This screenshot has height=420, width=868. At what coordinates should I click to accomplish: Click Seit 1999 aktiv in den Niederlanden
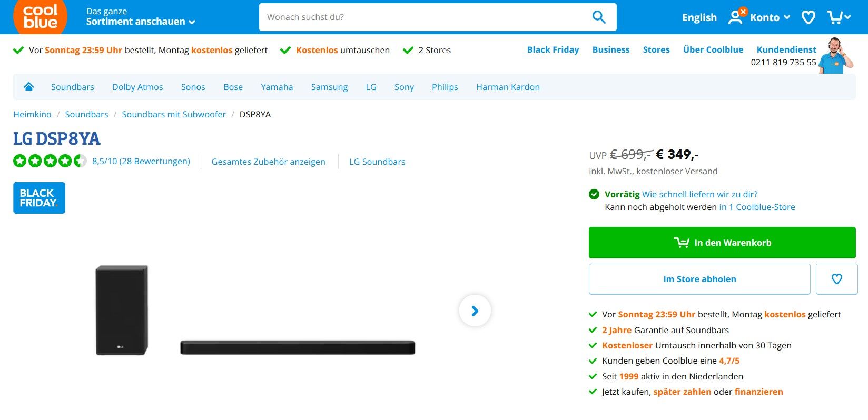[x=673, y=376]
